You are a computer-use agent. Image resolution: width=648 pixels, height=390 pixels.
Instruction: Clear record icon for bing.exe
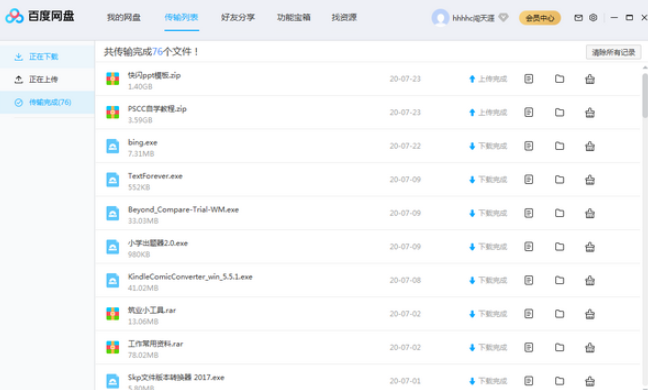click(590, 145)
